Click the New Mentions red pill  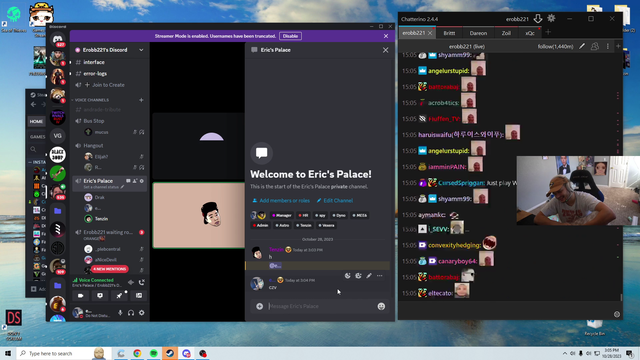point(110,269)
